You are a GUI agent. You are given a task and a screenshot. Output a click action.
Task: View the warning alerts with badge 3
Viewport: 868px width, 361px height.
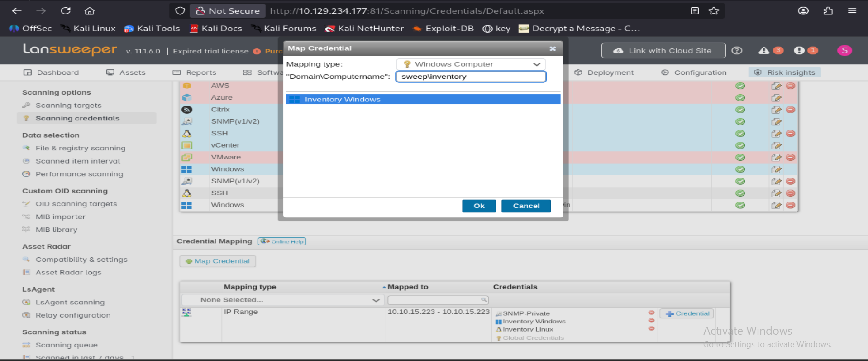[771, 50]
